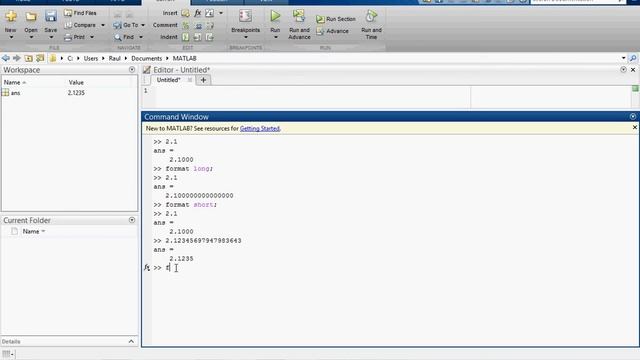The image size is (640, 360).
Task: Click the Documents path segment
Action: pos(147,58)
